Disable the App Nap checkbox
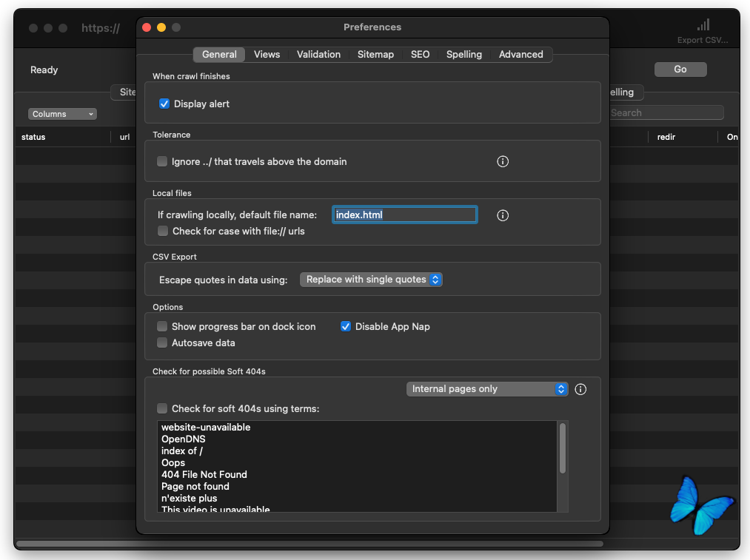The height and width of the screenshot is (560, 750). pyautogui.click(x=346, y=326)
